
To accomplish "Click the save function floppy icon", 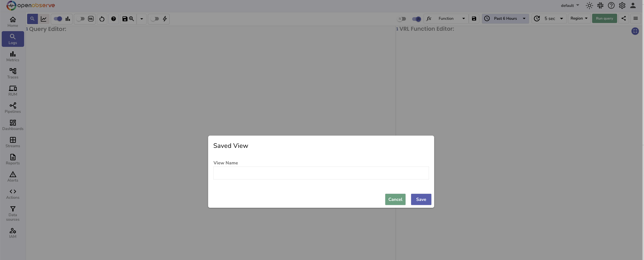I will coord(474,18).
